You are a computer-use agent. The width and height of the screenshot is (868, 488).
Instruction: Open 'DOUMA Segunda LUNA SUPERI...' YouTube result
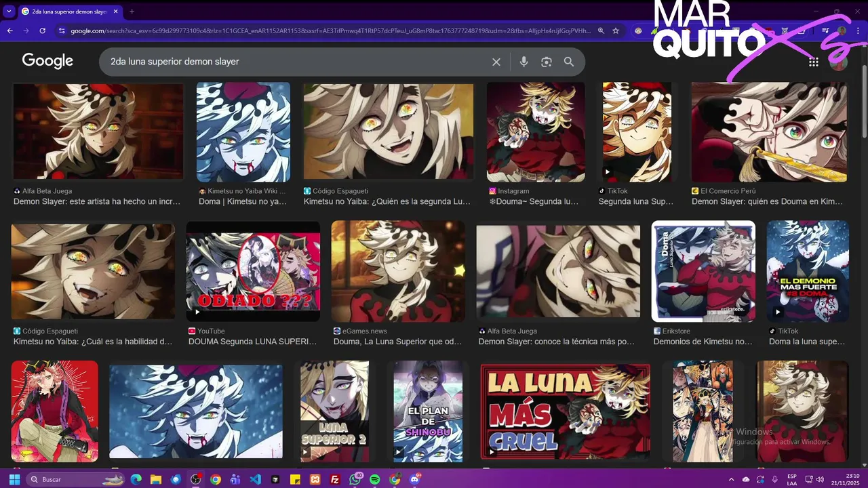pyautogui.click(x=252, y=342)
